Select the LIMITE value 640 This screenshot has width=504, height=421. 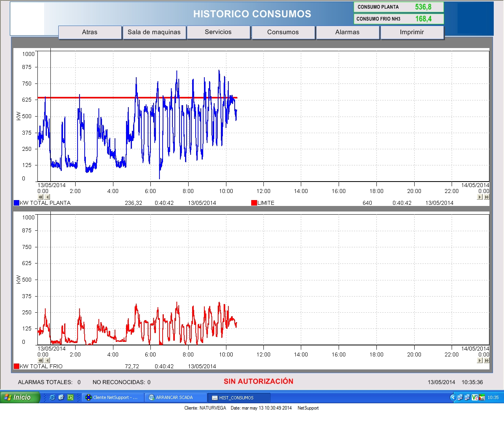(x=367, y=203)
